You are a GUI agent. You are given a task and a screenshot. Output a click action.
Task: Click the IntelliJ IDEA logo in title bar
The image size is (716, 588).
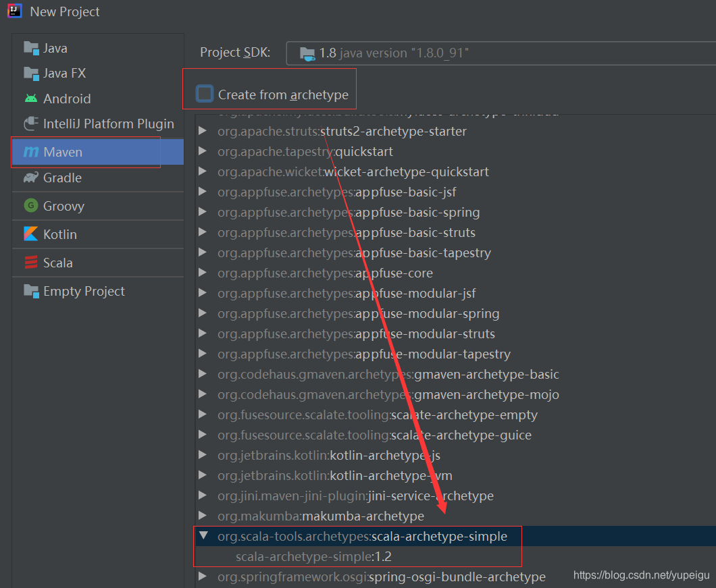15,11
